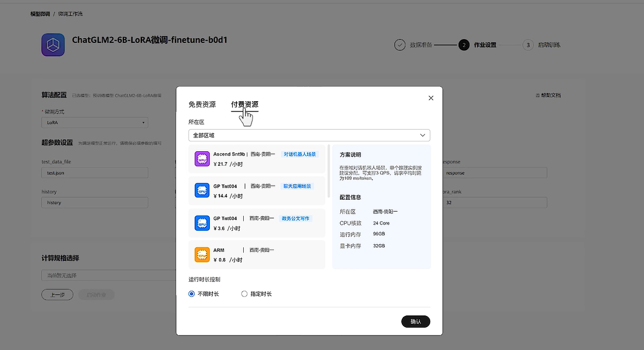Click the 96GB 运行内存 value
Viewport: 644px width, 350px height.
pyautogui.click(x=379, y=234)
